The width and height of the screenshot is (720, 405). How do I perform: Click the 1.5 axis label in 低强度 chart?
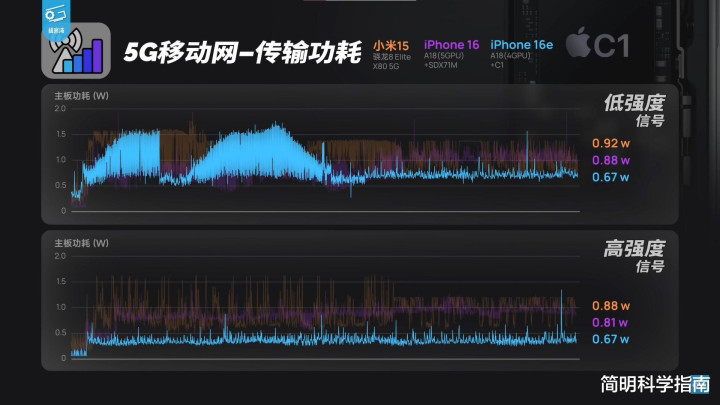point(61,134)
